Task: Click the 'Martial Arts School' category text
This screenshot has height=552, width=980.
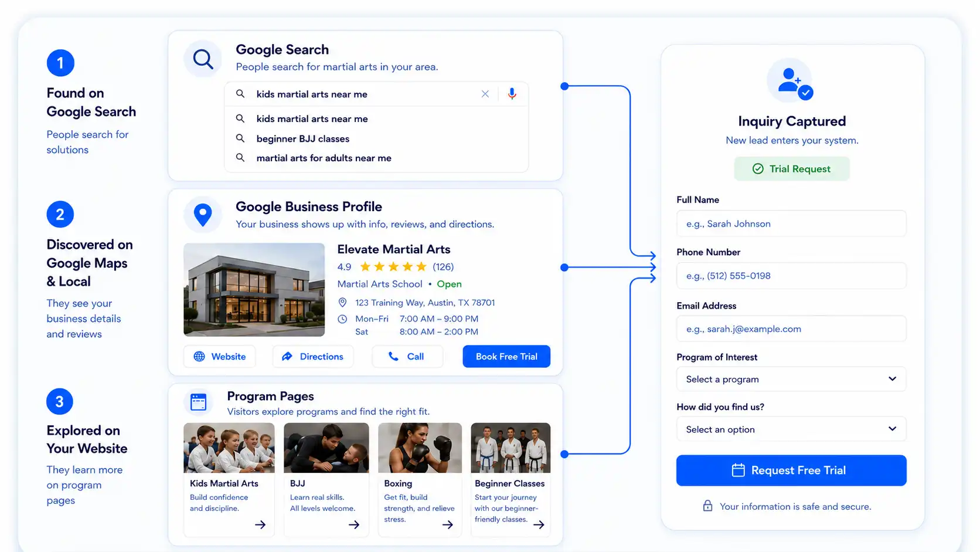Action: (380, 284)
